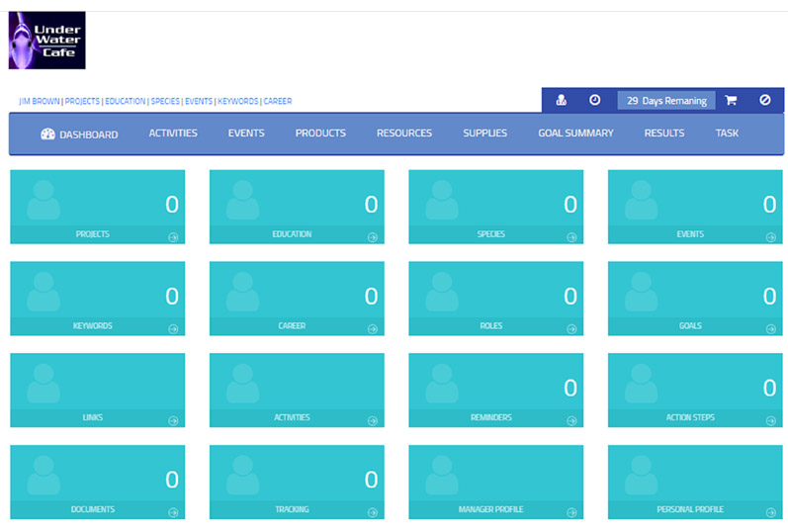Click the arrow icon on Tracking tile

pos(373,511)
